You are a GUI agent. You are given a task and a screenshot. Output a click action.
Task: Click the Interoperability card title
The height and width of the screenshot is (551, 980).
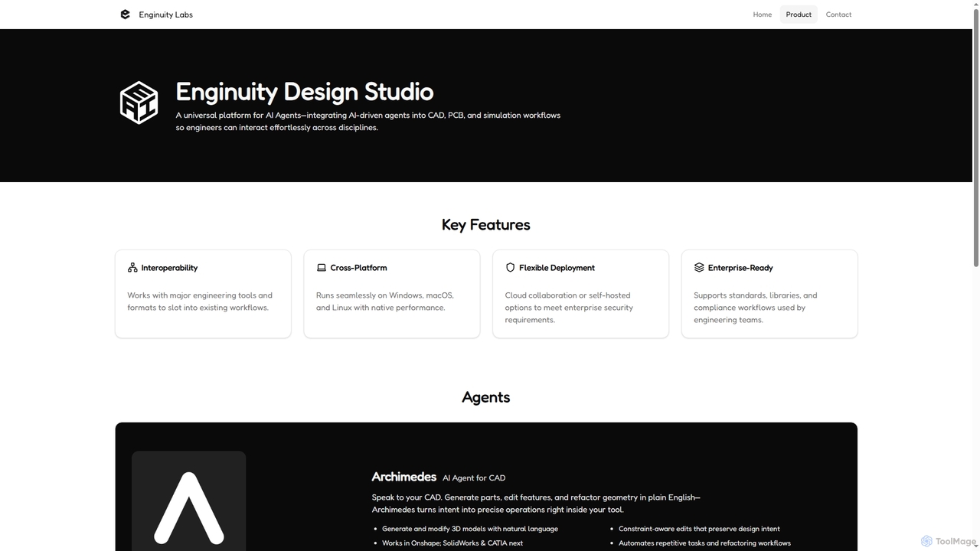[x=169, y=268]
